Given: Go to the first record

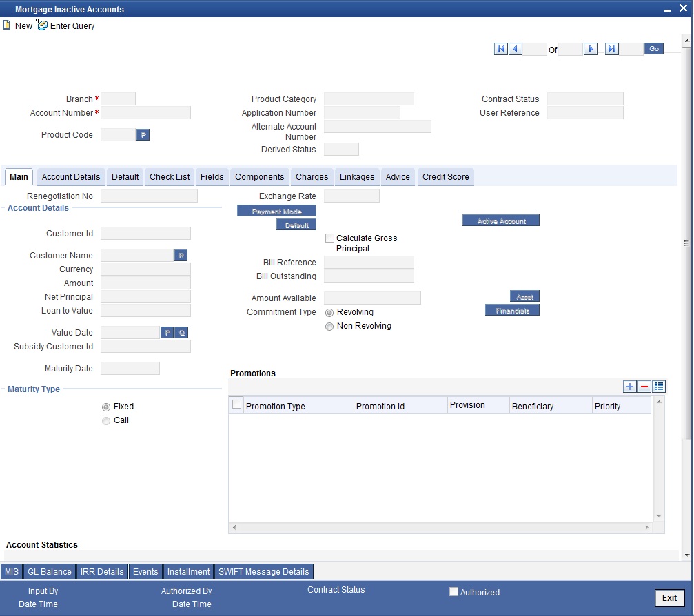Looking at the screenshot, I should coord(500,49).
